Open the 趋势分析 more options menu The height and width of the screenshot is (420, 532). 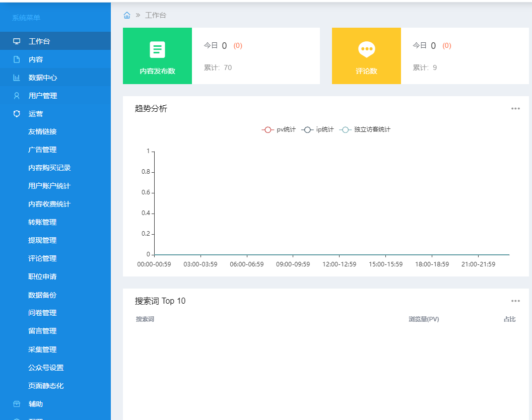515,108
